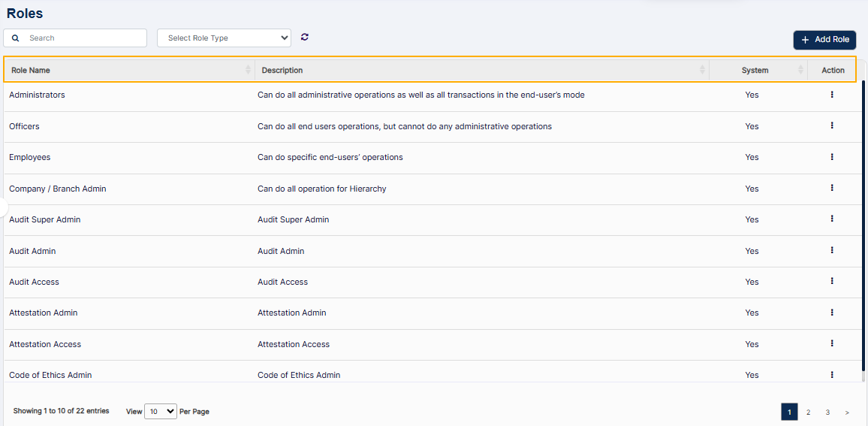Open action menu for Officers row

832,125
